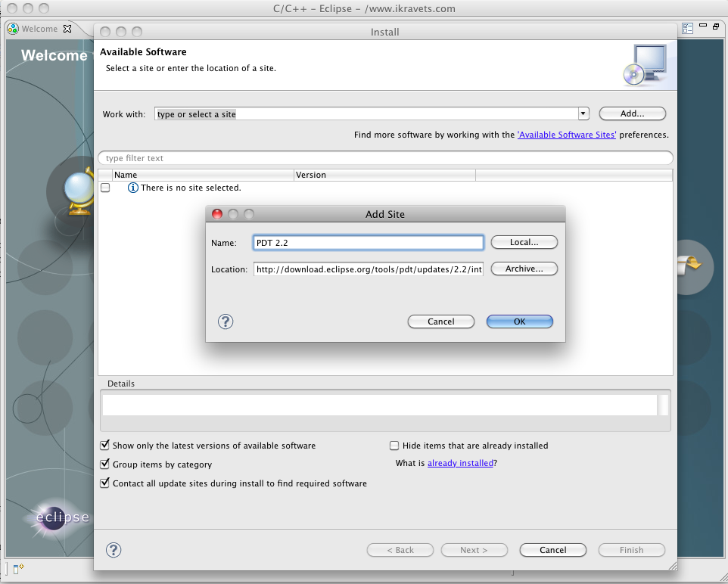Click the help icon in Install window footer
This screenshot has height=584, width=728.
point(114,550)
